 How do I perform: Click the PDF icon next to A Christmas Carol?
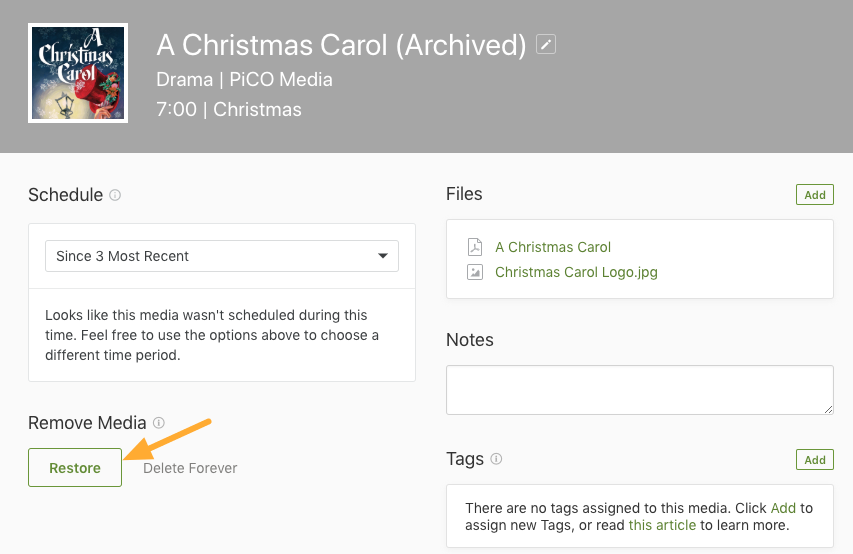point(475,247)
